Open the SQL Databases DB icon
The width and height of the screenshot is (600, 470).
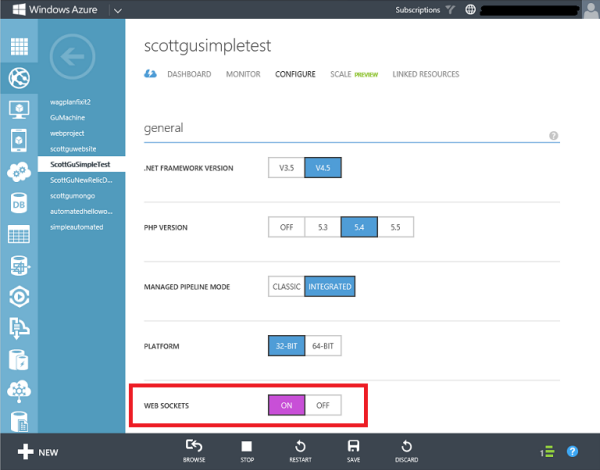pyautogui.click(x=19, y=203)
